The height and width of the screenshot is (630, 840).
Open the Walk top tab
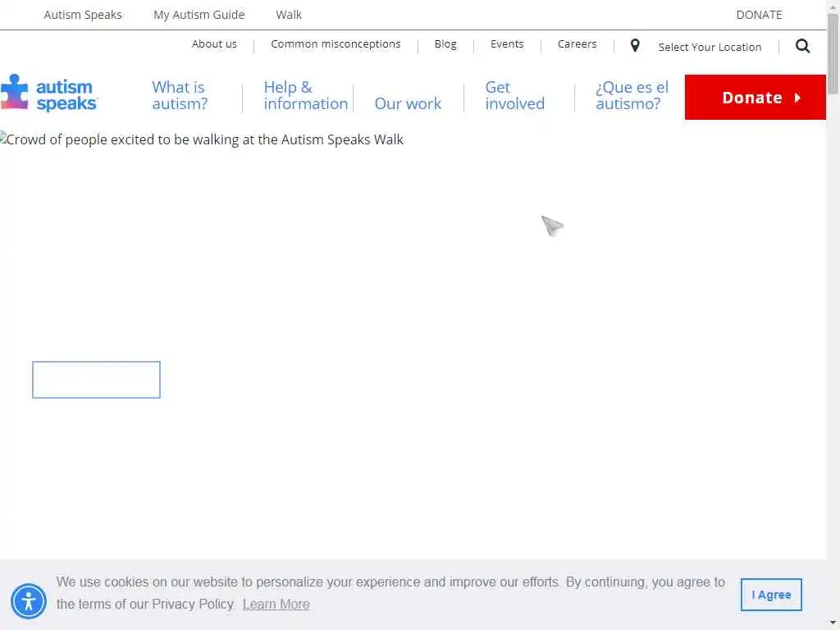pos(289,15)
